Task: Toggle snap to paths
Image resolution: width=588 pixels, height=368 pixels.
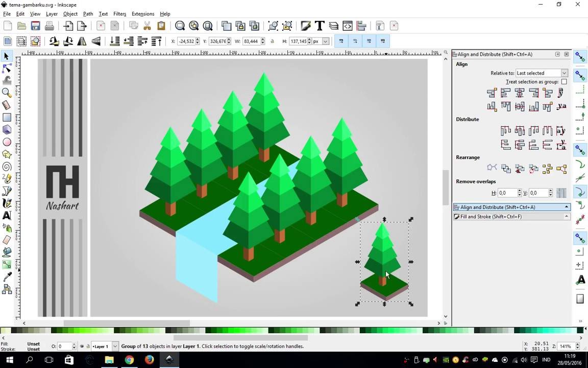Action: pyautogui.click(x=580, y=165)
